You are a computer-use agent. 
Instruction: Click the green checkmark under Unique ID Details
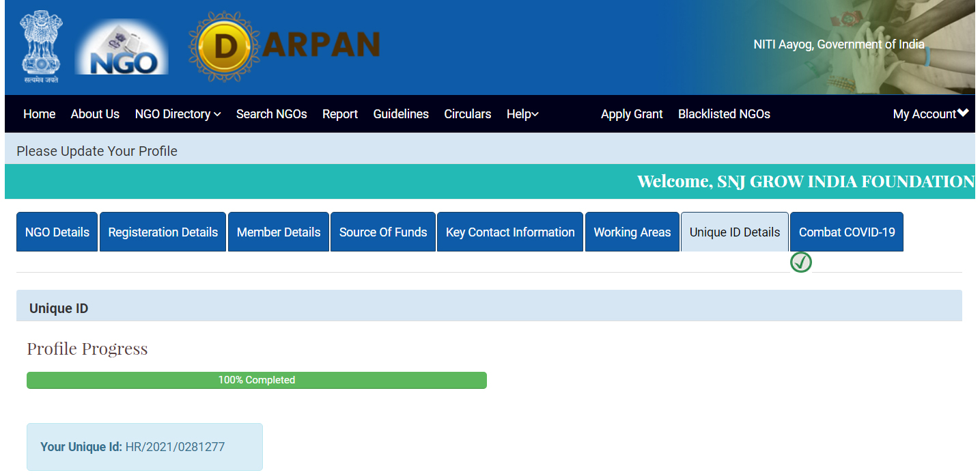pos(801,262)
